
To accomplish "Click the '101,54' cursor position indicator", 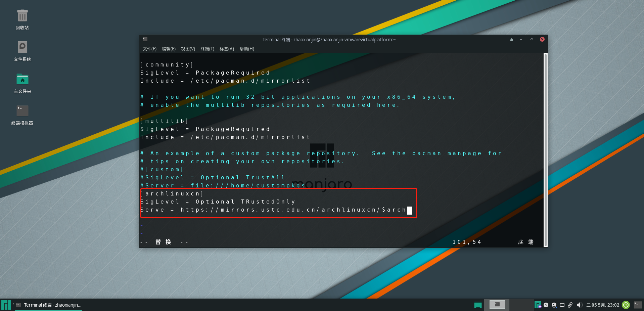I will click(467, 242).
